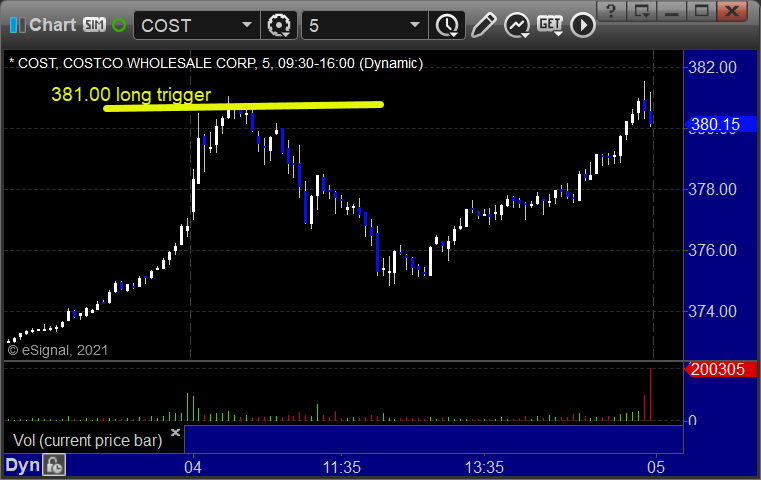The height and width of the screenshot is (480, 761).
Task: Click the 04 date axis label
Action: [193, 467]
